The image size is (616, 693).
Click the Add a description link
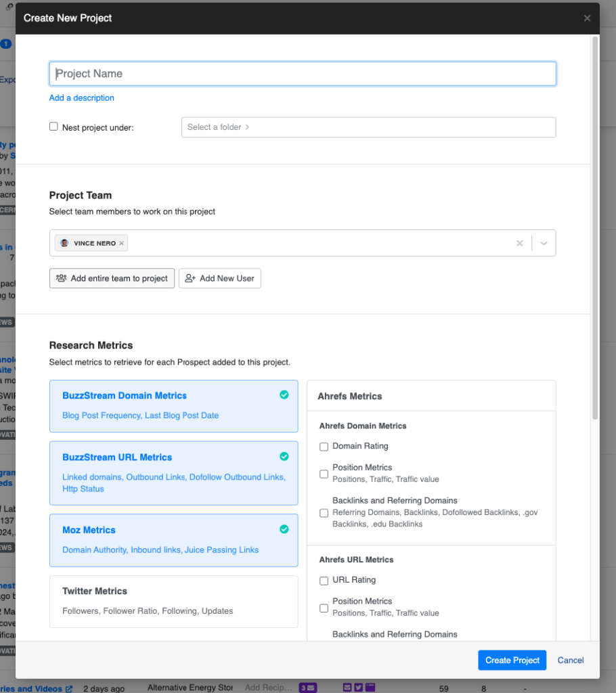(81, 97)
